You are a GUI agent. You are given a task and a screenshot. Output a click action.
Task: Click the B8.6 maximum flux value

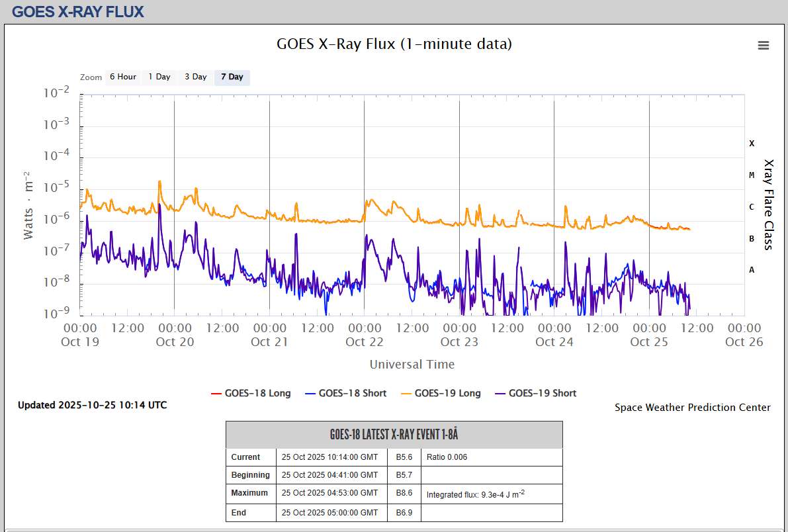404,493
